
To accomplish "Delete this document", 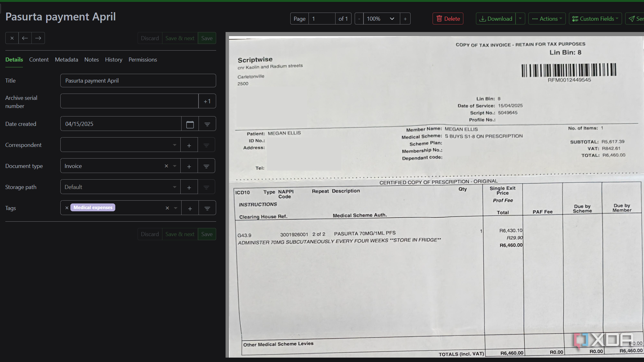I will tap(448, 19).
